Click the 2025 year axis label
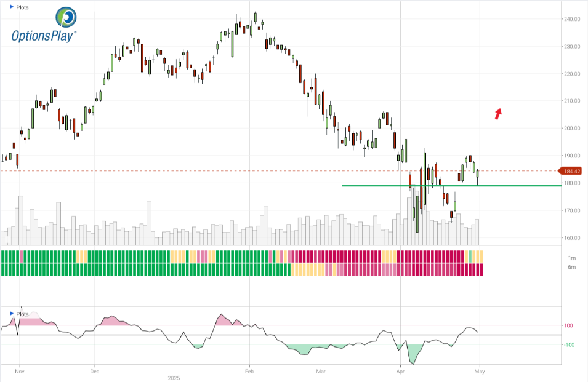Screen dimensions: 588x382 coord(174,378)
